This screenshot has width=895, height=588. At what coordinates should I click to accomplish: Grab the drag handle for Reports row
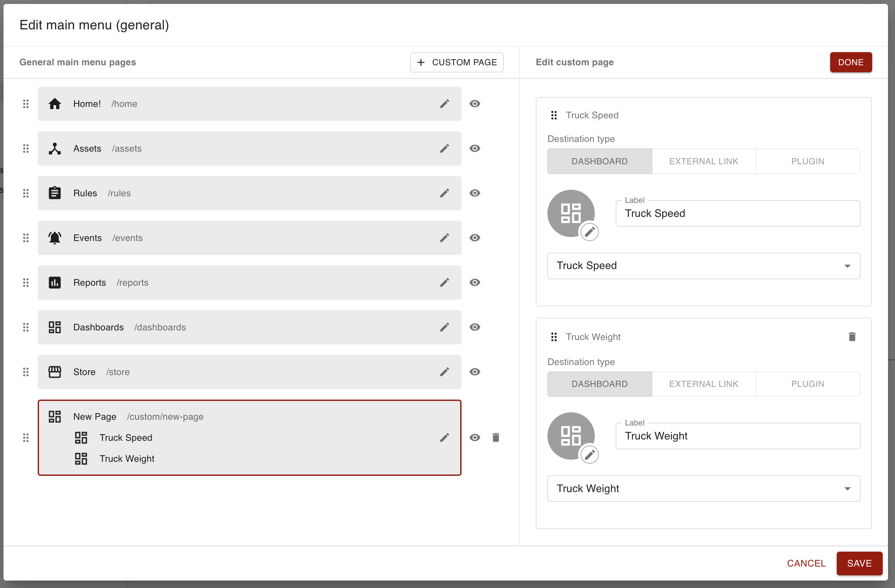coord(26,283)
